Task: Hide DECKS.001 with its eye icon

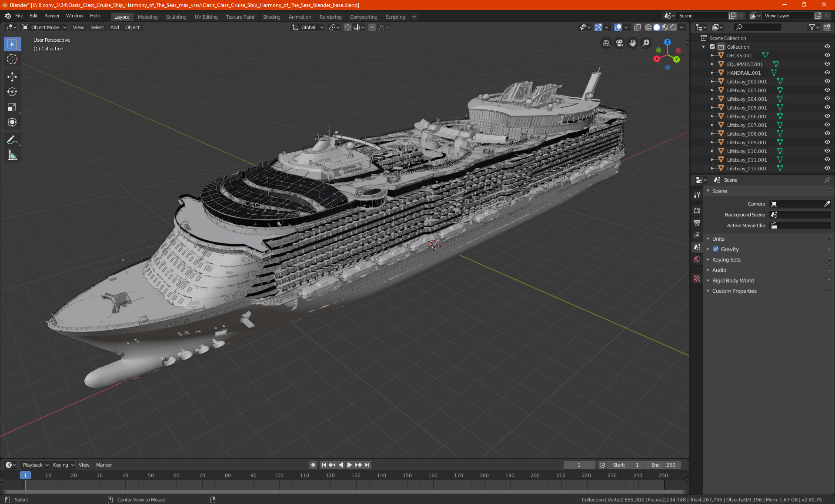Action: (x=827, y=56)
